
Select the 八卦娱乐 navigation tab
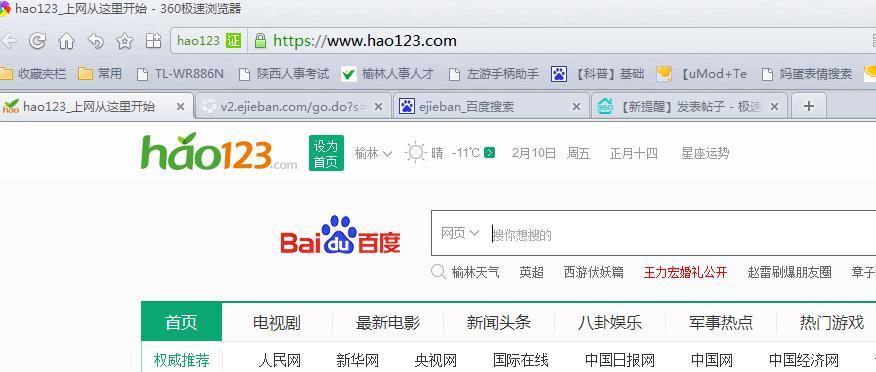pyautogui.click(x=610, y=322)
